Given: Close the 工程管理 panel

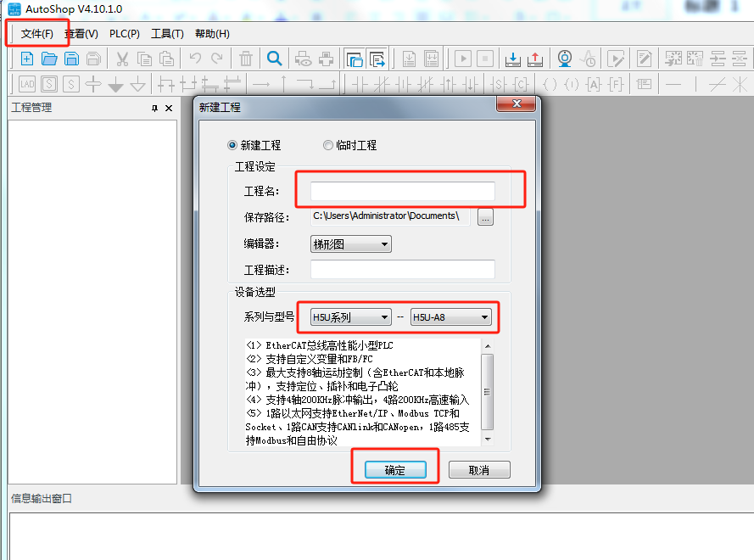Looking at the screenshot, I should pos(169,109).
